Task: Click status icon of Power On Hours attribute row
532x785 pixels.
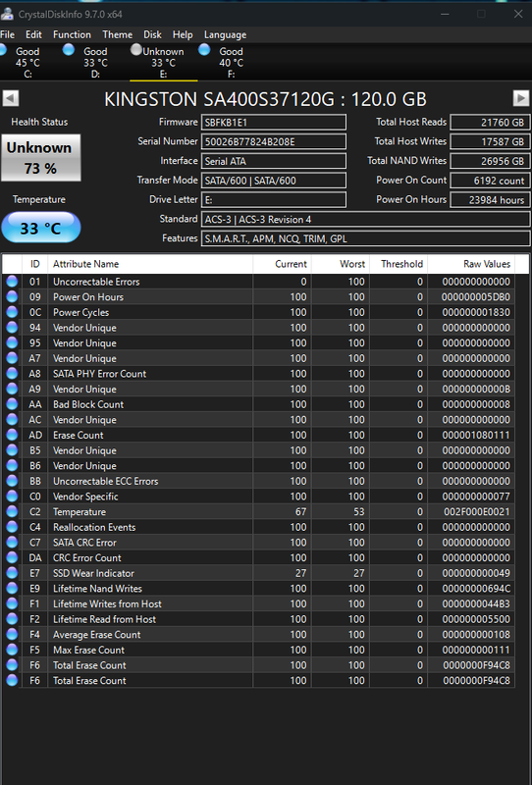Action: coord(12,297)
